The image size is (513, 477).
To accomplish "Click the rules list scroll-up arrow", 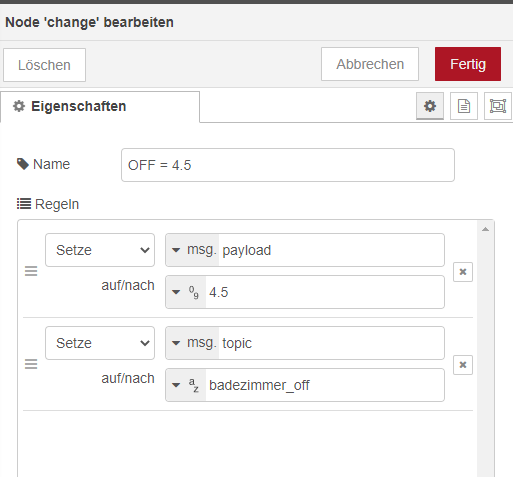I will pyautogui.click(x=485, y=229).
